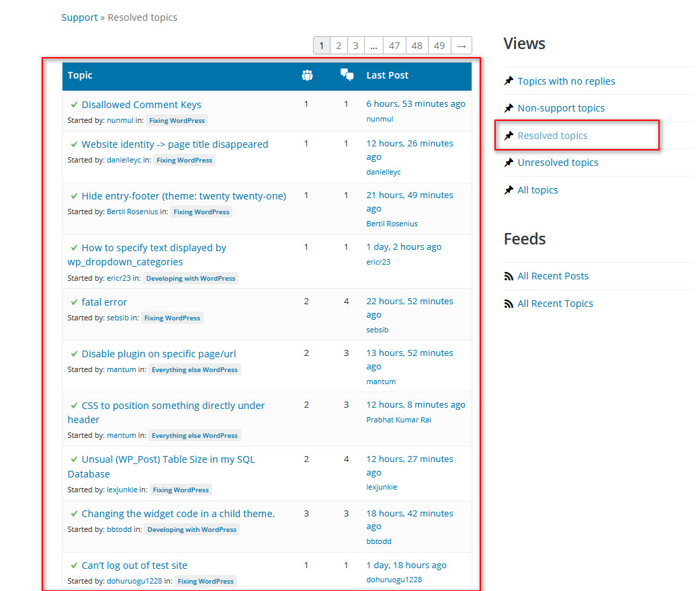Click the Topic column header
This screenshot has width=700, height=591.
(x=80, y=75)
